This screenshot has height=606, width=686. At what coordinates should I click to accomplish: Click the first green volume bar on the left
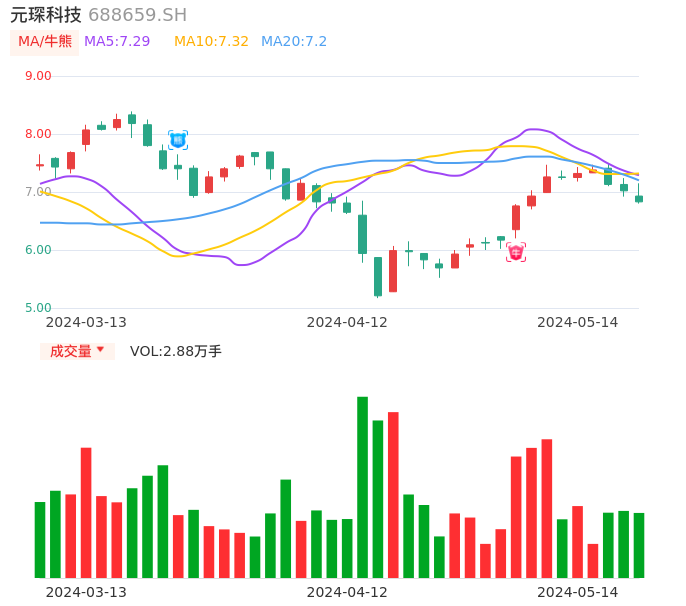[x=40, y=540]
